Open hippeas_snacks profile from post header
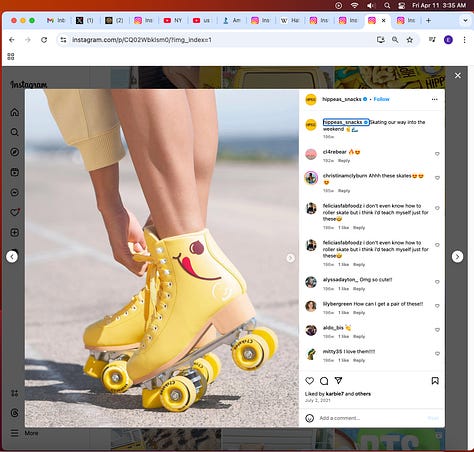474x452 pixels. (342, 99)
